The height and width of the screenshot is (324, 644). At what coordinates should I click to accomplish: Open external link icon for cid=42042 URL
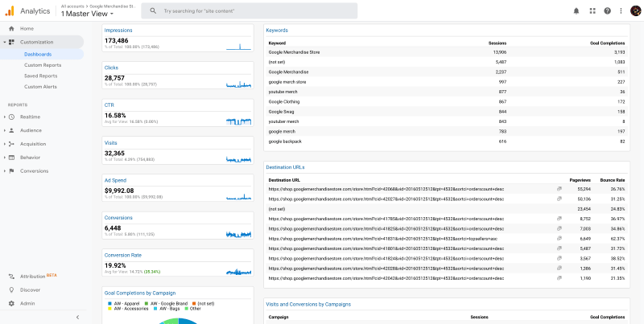click(x=559, y=278)
